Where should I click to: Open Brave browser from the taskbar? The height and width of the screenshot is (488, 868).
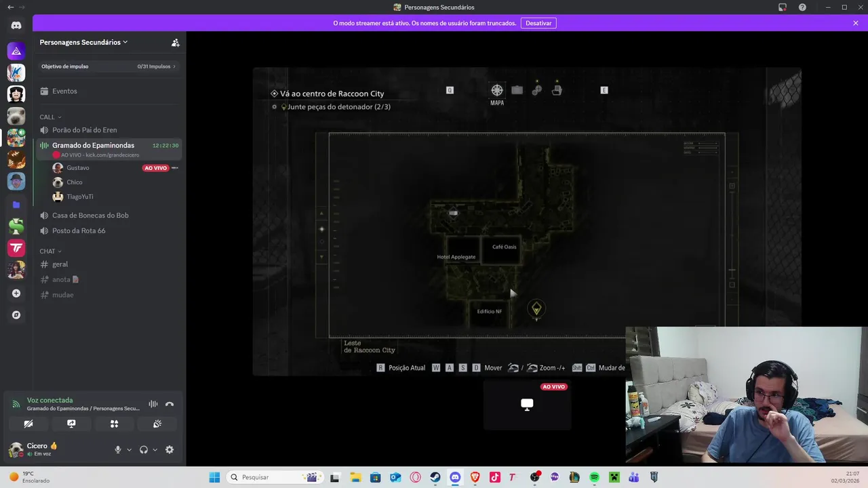point(475,477)
